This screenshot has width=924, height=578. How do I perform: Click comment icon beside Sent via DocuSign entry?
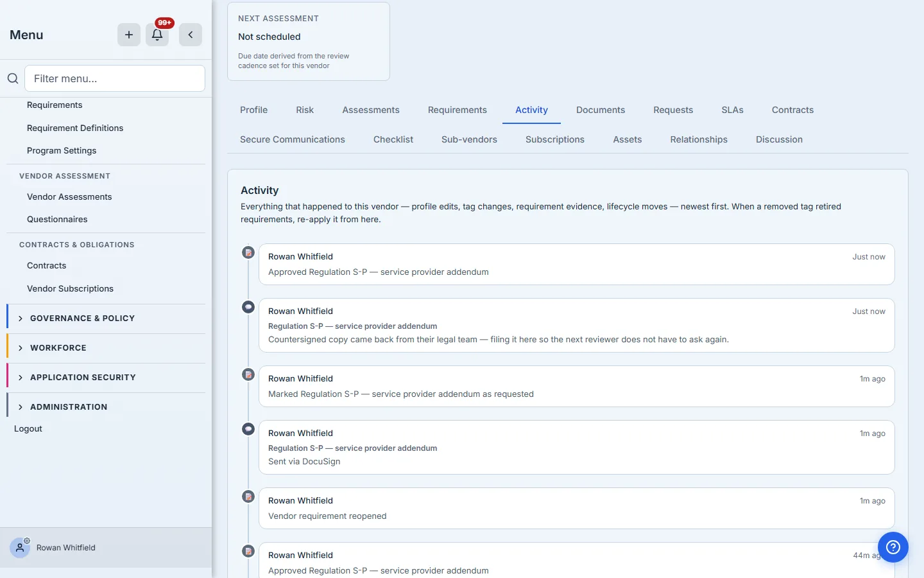(248, 429)
